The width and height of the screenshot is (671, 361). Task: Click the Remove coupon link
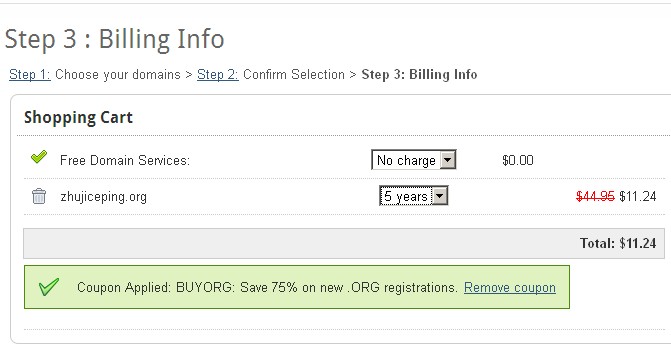point(510,287)
